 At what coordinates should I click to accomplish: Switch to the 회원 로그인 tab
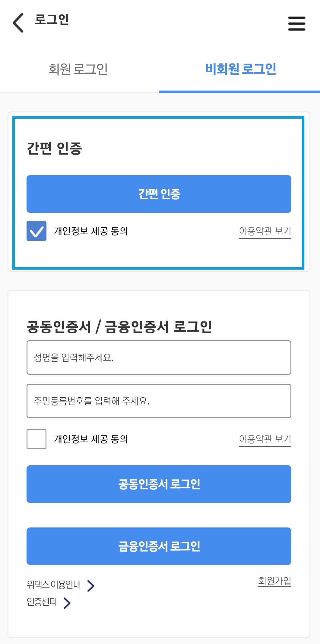[79, 69]
